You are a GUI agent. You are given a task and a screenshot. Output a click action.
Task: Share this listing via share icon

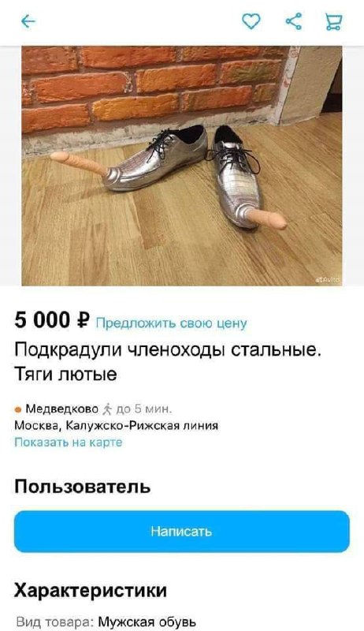click(294, 21)
